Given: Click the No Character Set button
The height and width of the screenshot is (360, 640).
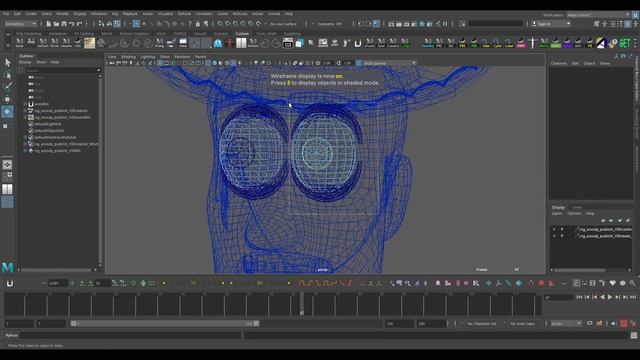Looking at the screenshot, I should point(482,324).
